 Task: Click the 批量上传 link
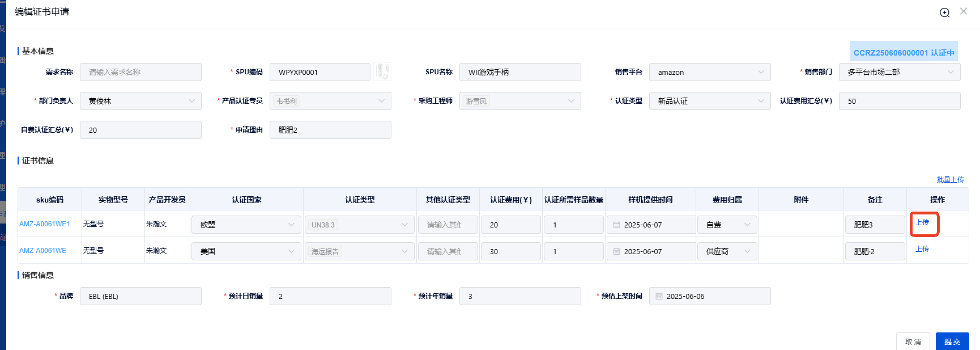tap(950, 179)
